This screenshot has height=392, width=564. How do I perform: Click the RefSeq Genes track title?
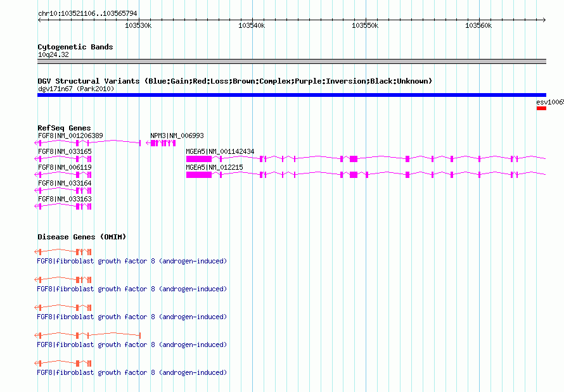[x=64, y=128]
